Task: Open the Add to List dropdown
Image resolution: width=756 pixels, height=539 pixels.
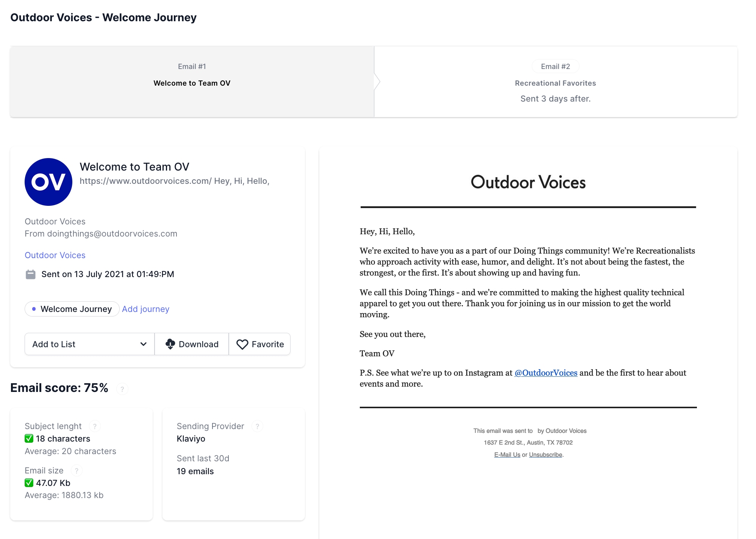Action: pos(89,344)
